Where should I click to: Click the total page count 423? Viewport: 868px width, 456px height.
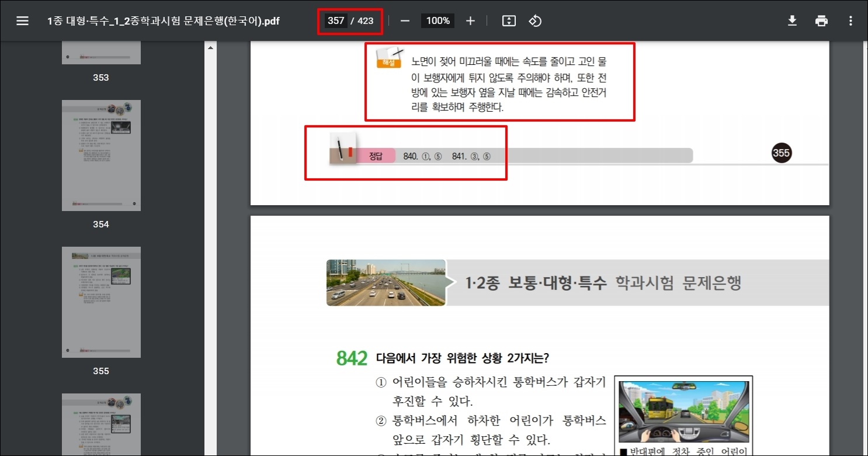pyautogui.click(x=366, y=21)
